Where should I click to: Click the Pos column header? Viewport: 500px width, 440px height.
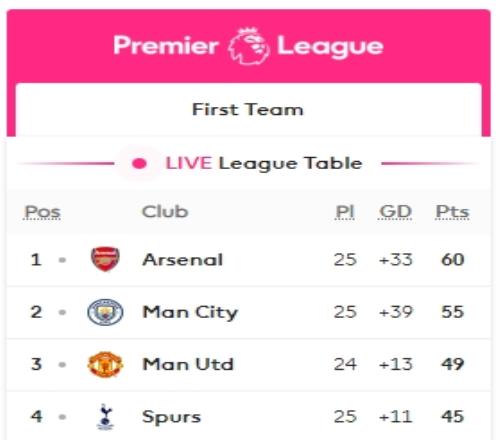coord(43,212)
